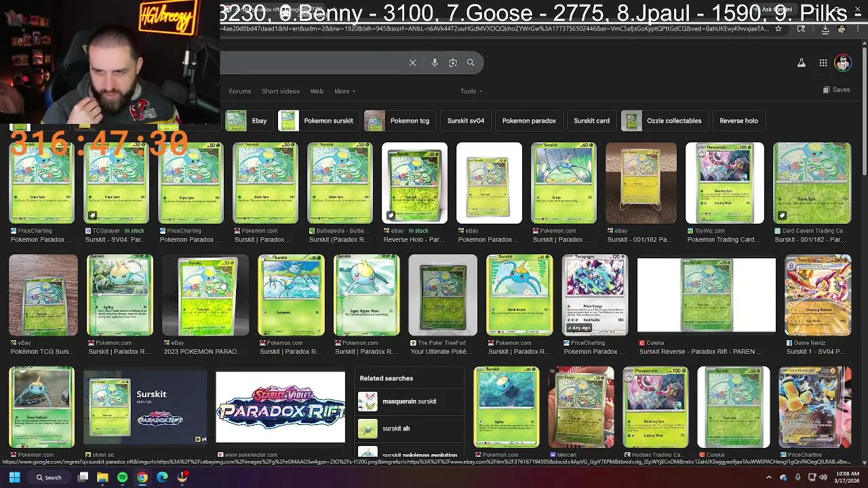Open the Paradox Rift logo image from pokellector
Screen dimensions: 868x488
pyautogui.click(x=280, y=407)
